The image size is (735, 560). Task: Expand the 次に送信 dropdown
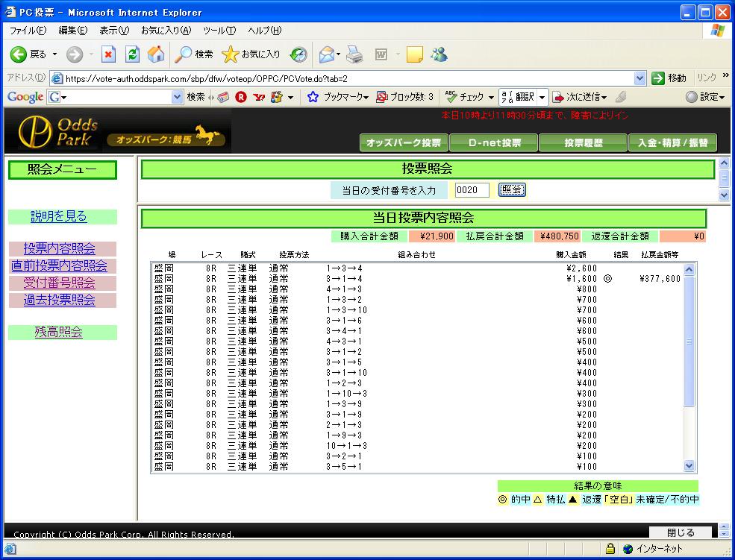[x=604, y=98]
